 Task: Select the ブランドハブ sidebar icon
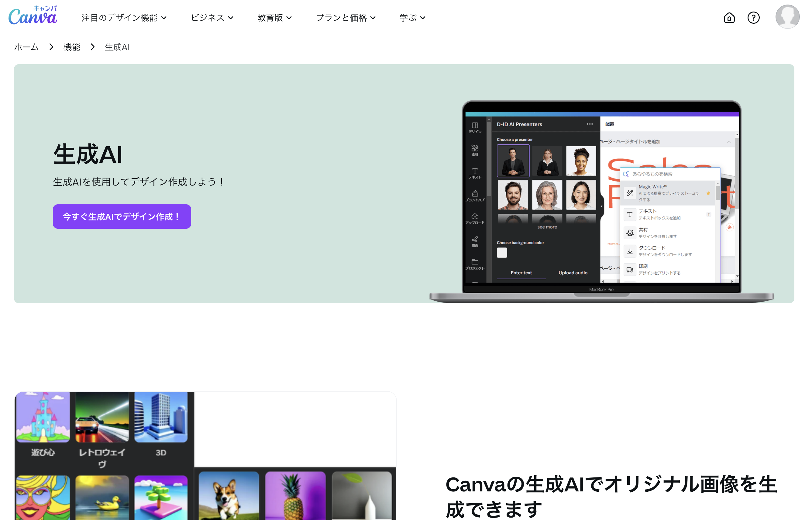(x=475, y=196)
